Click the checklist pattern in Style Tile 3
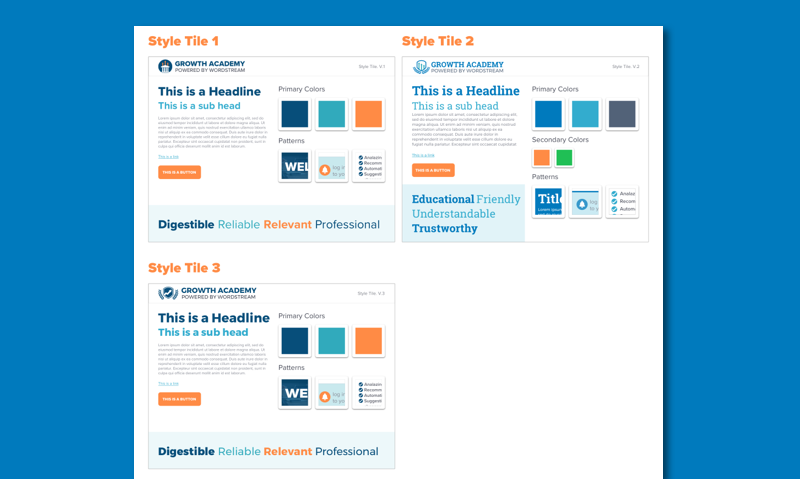 368,393
